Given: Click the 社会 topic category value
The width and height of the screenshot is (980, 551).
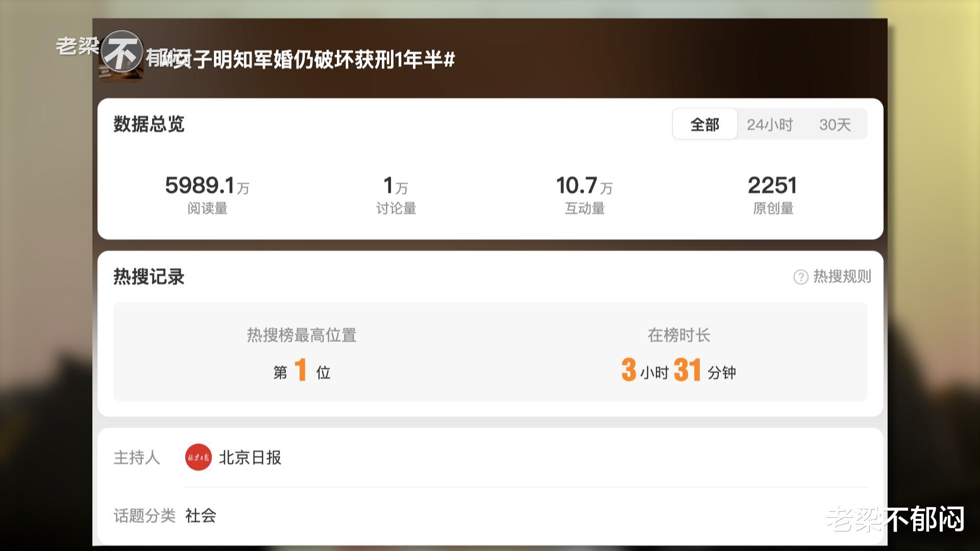Looking at the screenshot, I should pos(201,516).
